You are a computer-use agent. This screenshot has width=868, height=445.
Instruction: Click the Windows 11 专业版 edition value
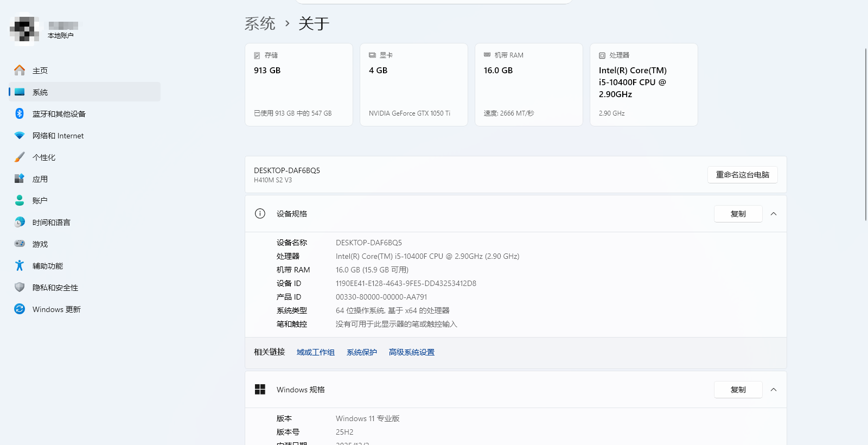pos(368,418)
